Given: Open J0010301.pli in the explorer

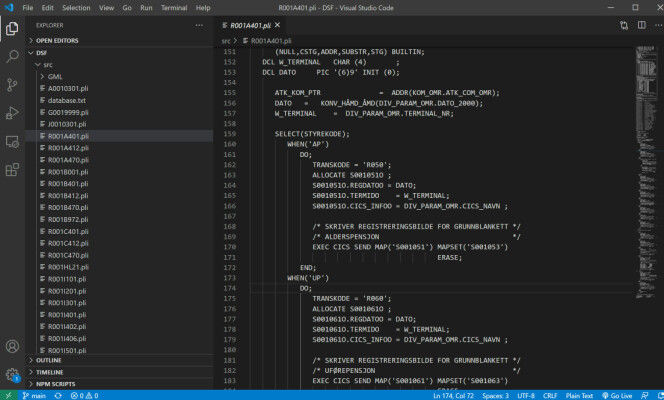Looking at the screenshot, I should point(119,124).
